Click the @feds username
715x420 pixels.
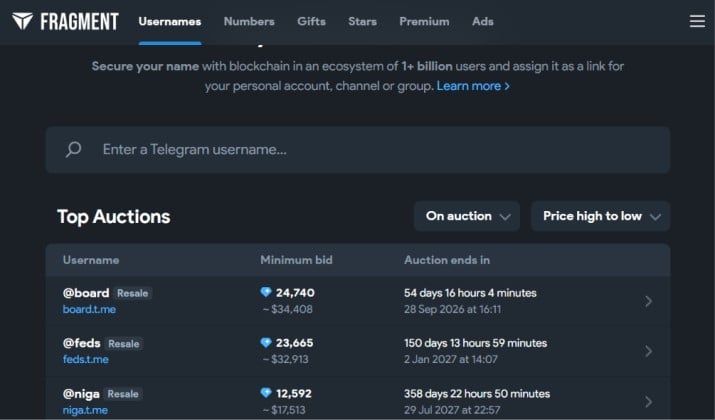(82, 343)
